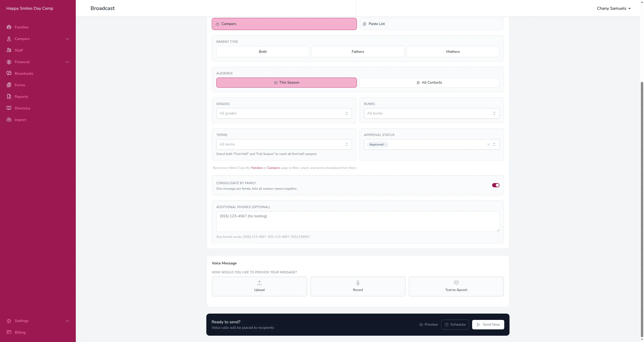Select Both parent type

pyautogui.click(x=263, y=52)
